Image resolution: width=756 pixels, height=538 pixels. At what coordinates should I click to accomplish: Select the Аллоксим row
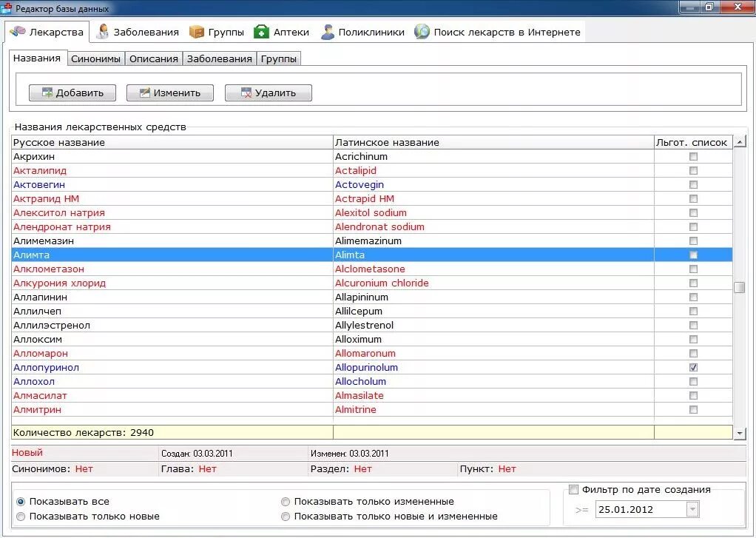click(372, 339)
